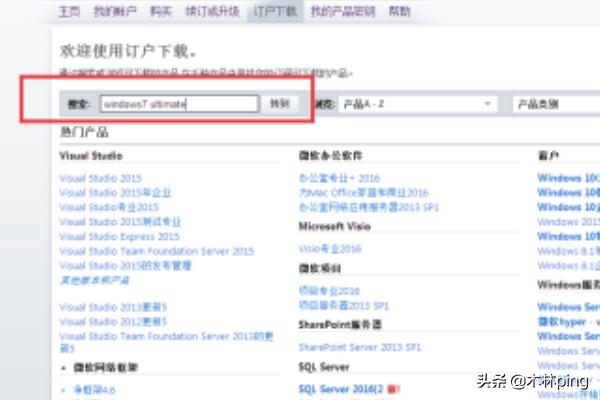Open the Mac Office 2016 link
The width and height of the screenshot is (600, 400).
pos(363,192)
